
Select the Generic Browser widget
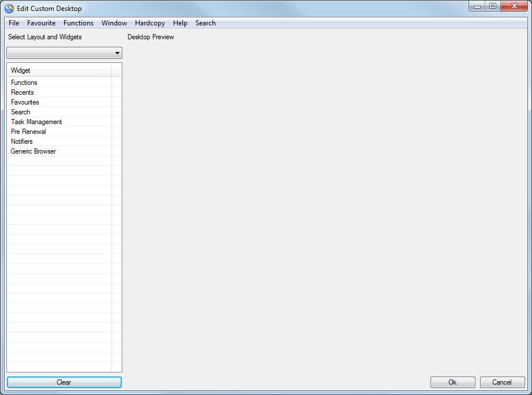33,151
